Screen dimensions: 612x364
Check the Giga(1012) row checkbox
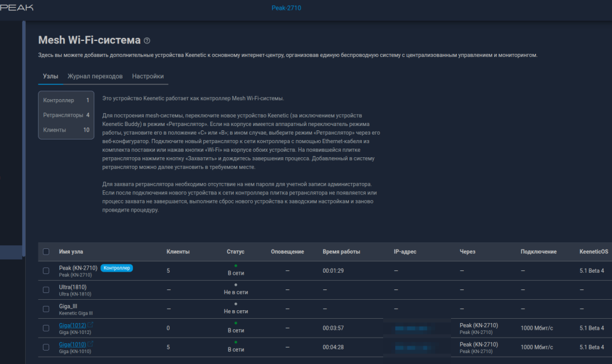pyautogui.click(x=46, y=328)
